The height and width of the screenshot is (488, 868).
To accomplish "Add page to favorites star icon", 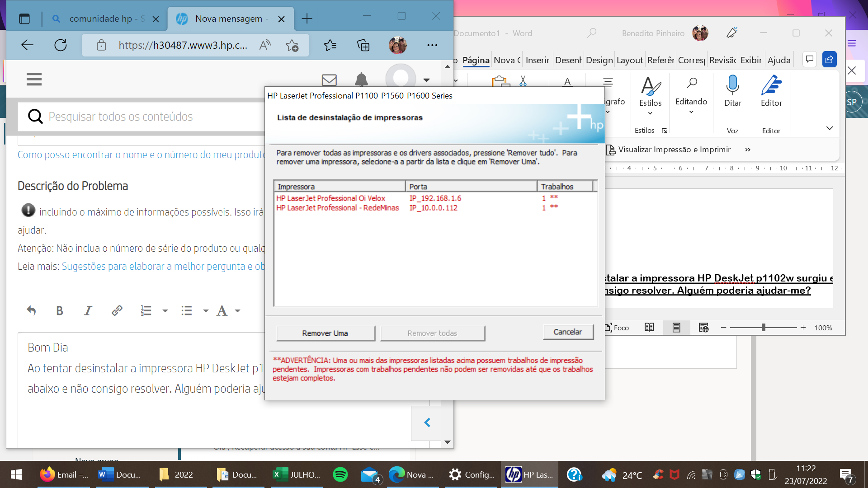I will tap(292, 45).
